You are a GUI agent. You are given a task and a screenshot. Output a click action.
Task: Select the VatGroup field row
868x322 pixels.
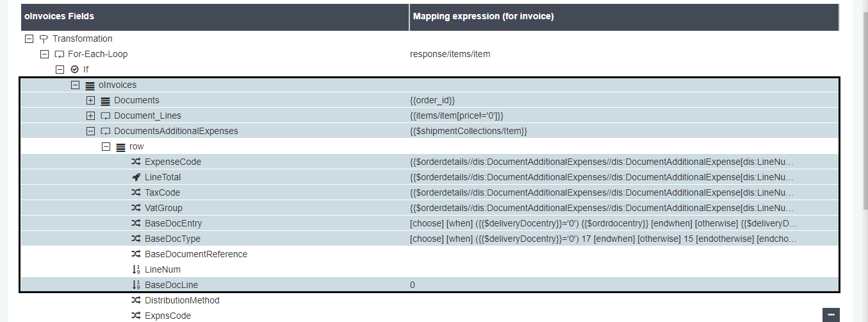[x=163, y=208]
